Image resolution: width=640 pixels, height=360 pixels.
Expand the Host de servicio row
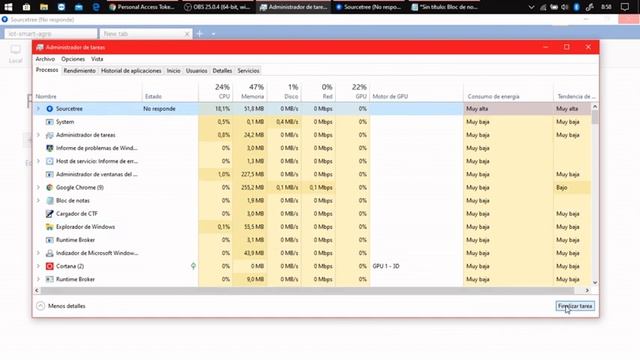pyautogui.click(x=38, y=161)
